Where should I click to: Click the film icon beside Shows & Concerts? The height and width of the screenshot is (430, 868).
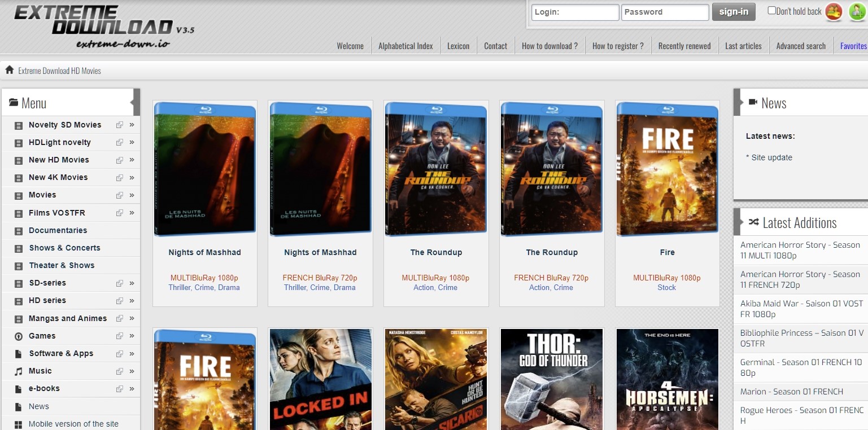coord(19,248)
